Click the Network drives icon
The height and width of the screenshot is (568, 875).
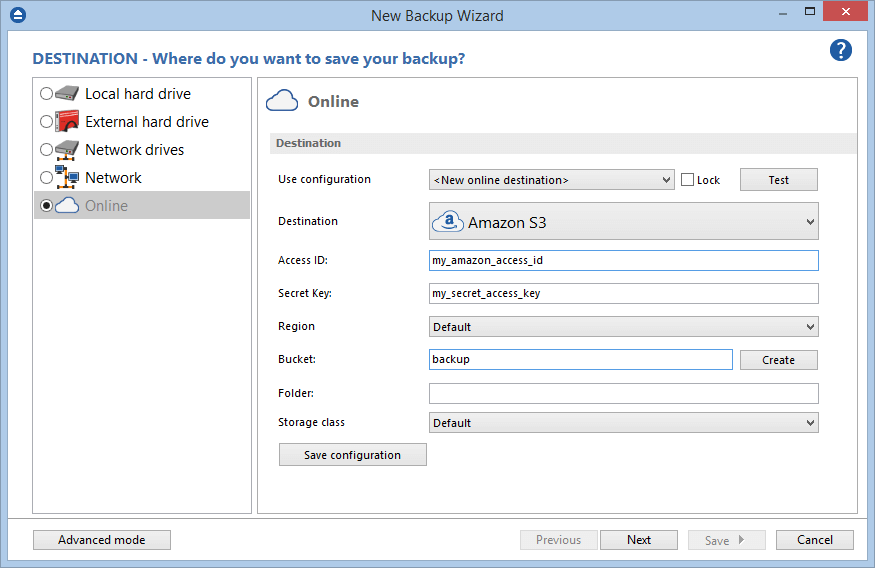point(67,150)
